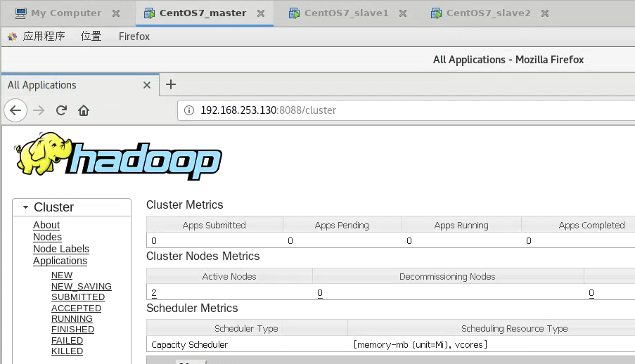Show site information via the info icon

pos(189,110)
